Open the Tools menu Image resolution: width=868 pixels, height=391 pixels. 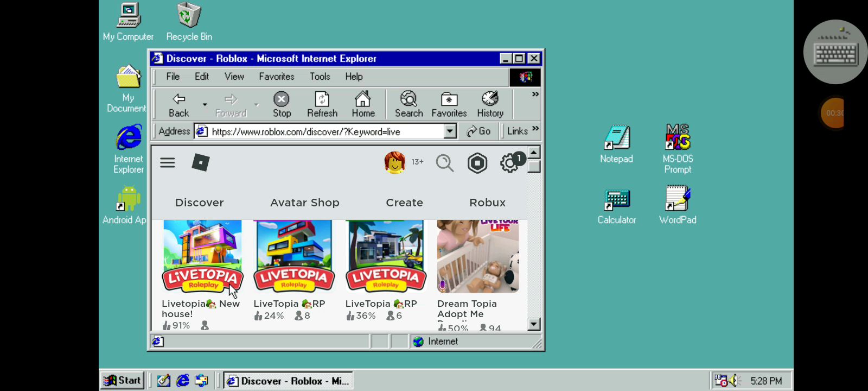tap(320, 77)
